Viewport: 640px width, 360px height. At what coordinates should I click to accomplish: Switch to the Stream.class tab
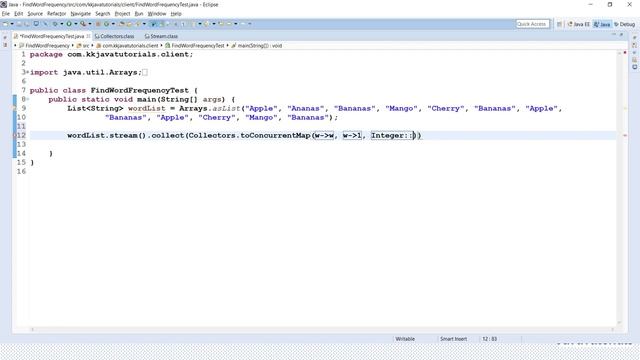pos(161,36)
